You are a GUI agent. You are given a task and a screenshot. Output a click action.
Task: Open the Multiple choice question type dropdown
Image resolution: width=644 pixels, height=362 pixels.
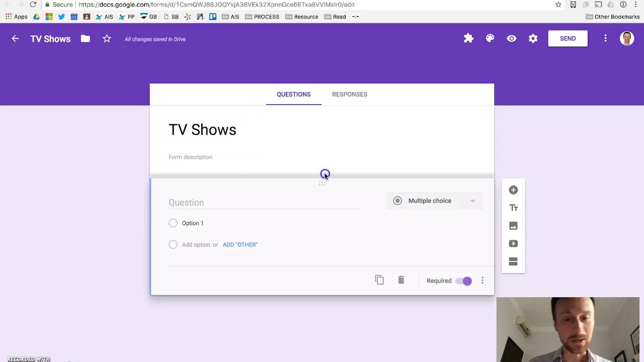click(x=435, y=201)
